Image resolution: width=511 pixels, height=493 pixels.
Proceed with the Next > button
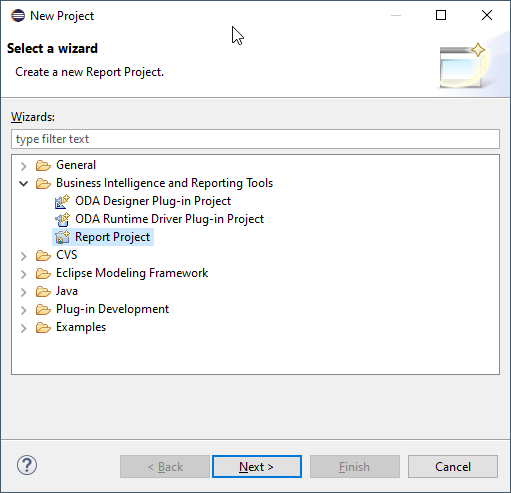[x=257, y=467]
